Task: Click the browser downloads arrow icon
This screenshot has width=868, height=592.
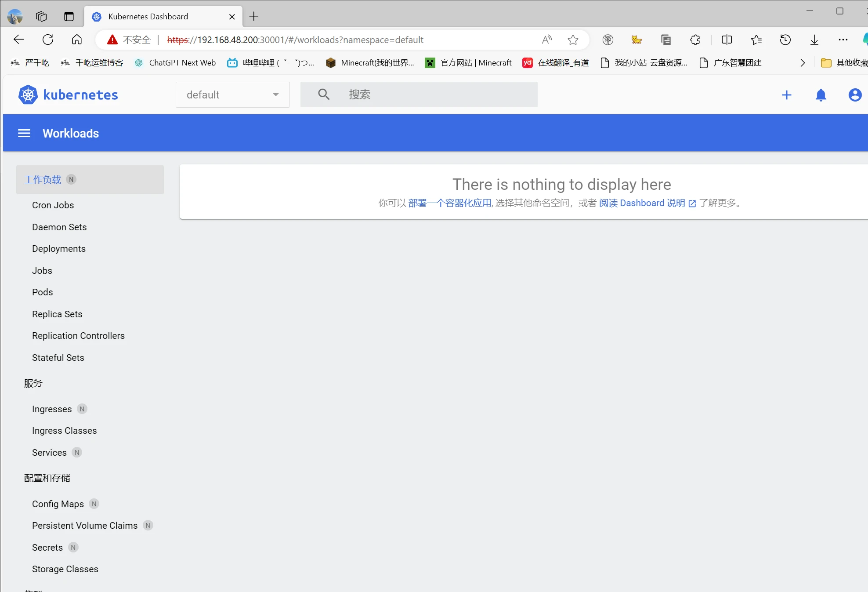Action: (814, 40)
